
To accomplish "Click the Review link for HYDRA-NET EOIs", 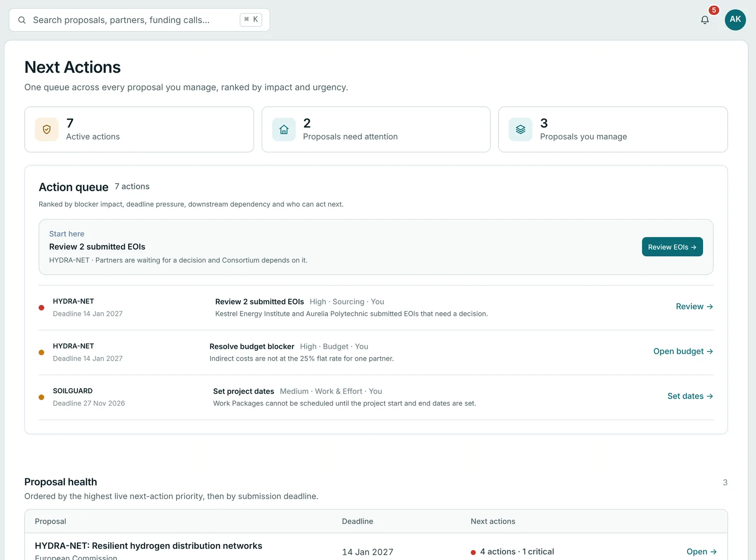I will pyautogui.click(x=694, y=306).
